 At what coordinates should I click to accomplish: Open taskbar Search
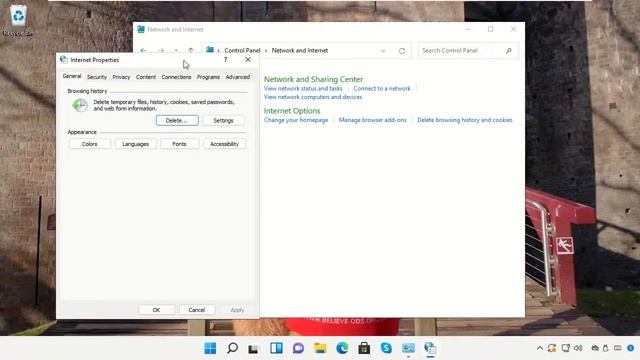coord(232,348)
